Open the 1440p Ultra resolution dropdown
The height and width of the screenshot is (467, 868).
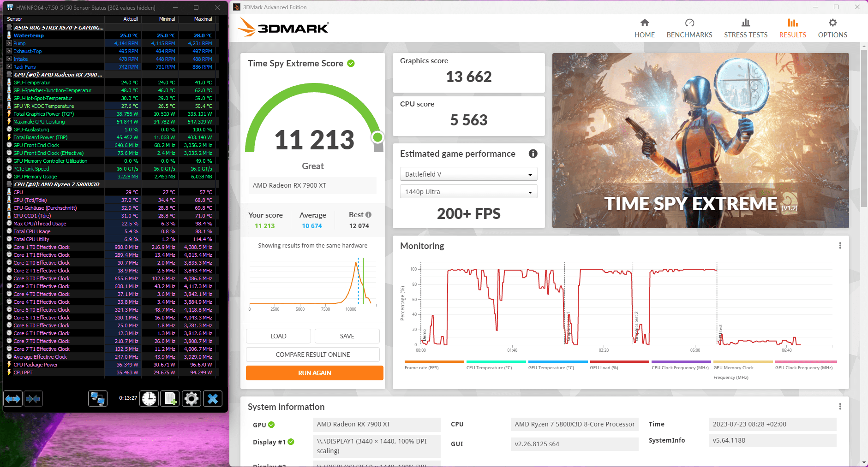[x=468, y=192]
